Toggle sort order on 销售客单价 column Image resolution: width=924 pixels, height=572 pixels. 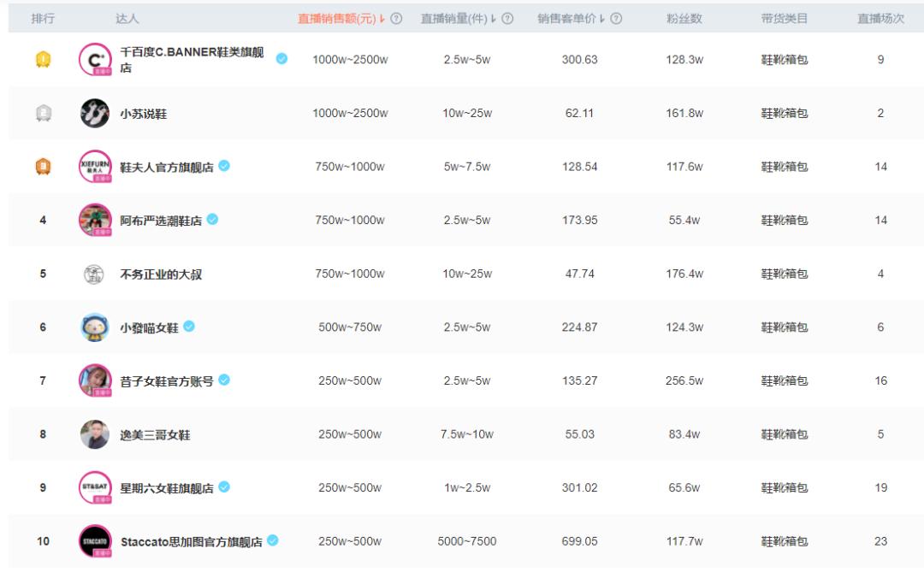[602, 16]
